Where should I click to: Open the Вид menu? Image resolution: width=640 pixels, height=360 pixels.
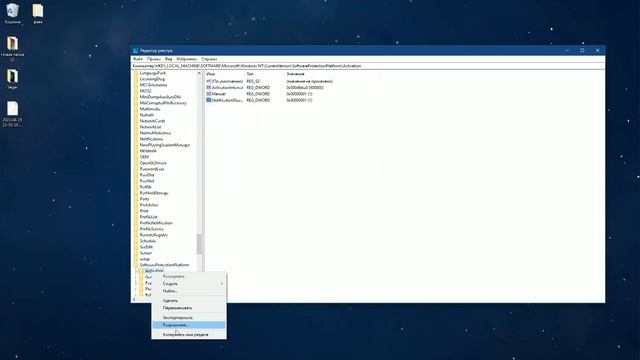coord(168,59)
